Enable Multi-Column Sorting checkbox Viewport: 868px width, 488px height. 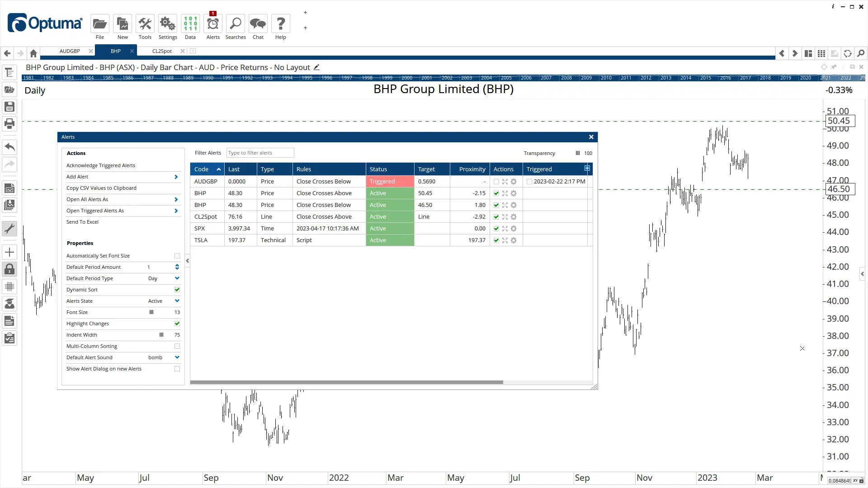[x=177, y=346]
